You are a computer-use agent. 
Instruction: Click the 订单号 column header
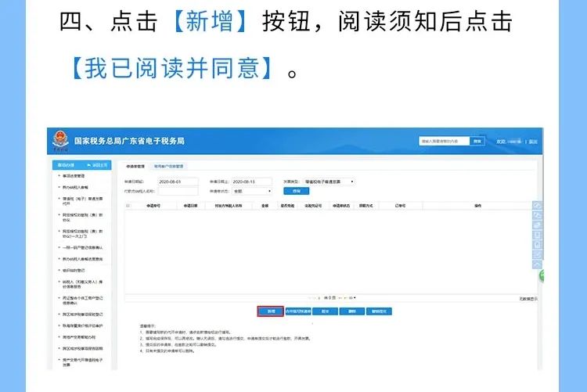pos(400,206)
